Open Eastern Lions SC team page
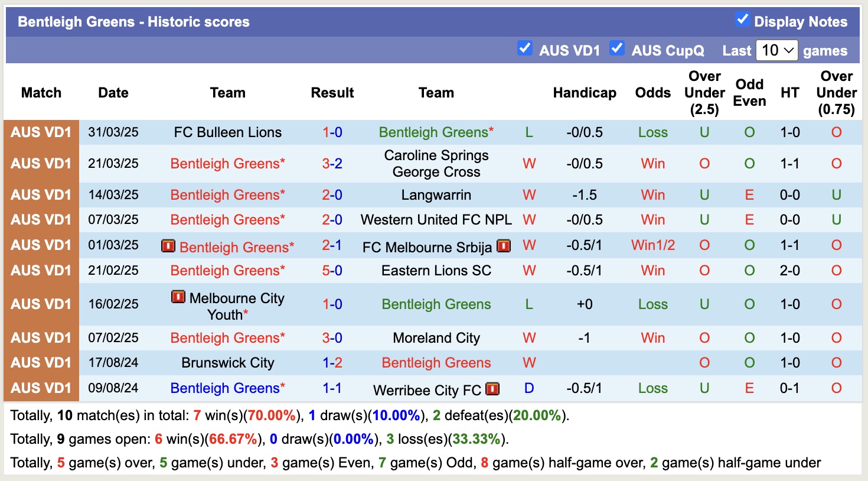Image resolution: width=868 pixels, height=481 pixels. click(436, 271)
